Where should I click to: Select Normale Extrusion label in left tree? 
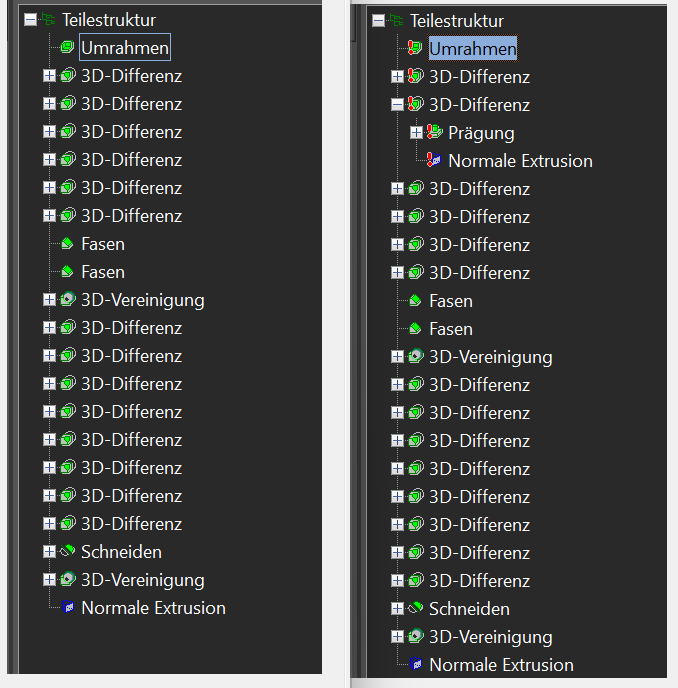tap(154, 608)
